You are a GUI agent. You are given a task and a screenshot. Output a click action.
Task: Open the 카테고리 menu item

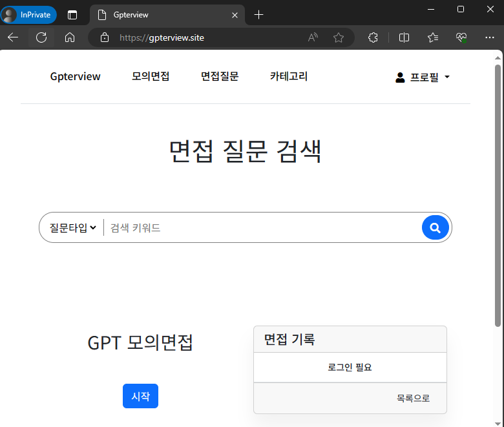click(x=289, y=76)
